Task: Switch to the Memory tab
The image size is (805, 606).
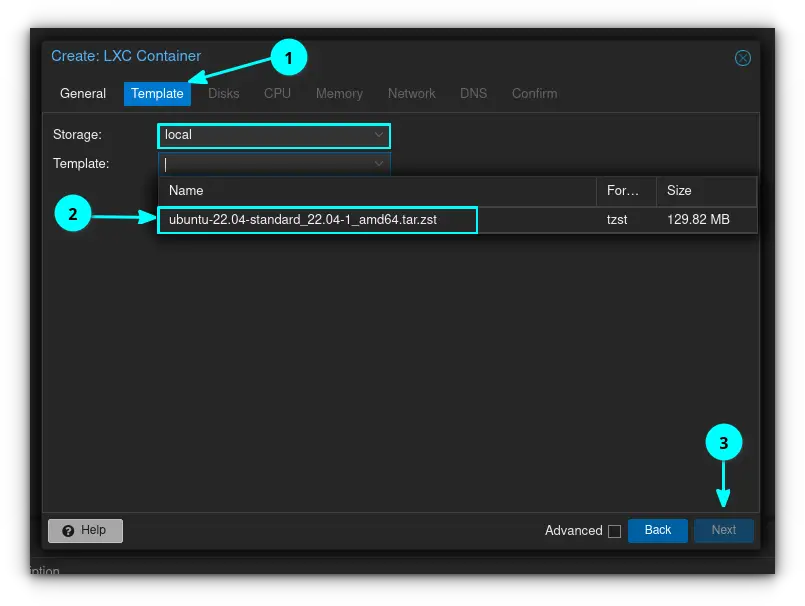Action: click(x=339, y=93)
